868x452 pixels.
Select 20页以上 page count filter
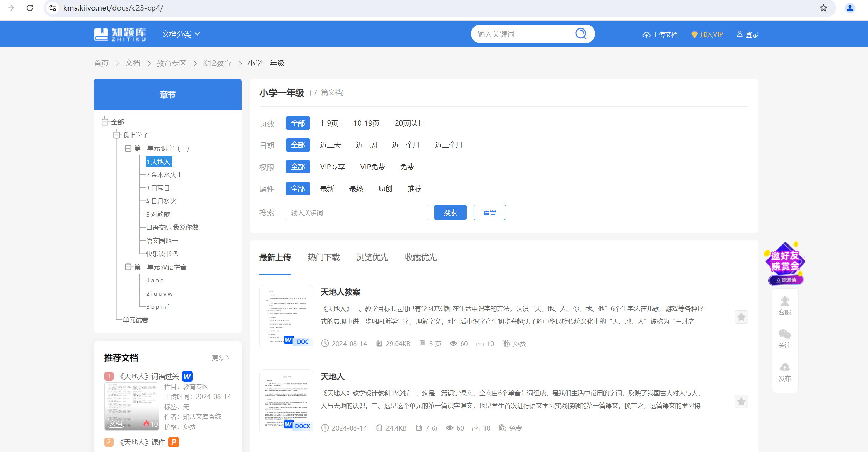click(x=409, y=123)
